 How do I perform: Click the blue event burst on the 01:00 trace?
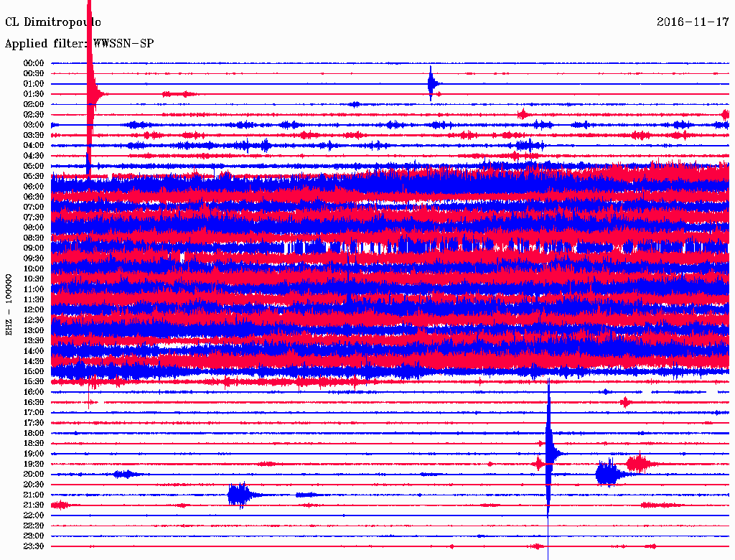click(433, 84)
